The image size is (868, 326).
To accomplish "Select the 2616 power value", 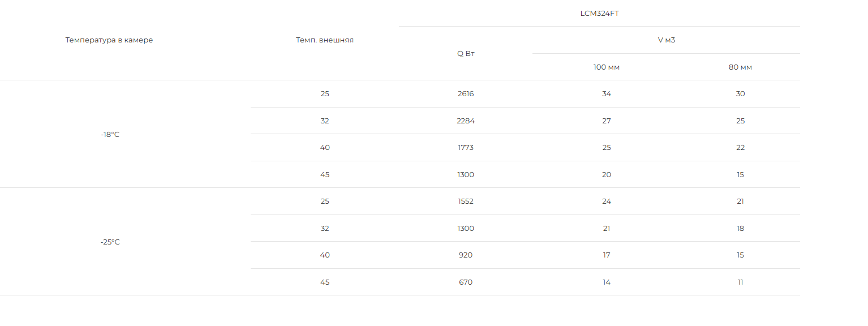I will coord(466,94).
